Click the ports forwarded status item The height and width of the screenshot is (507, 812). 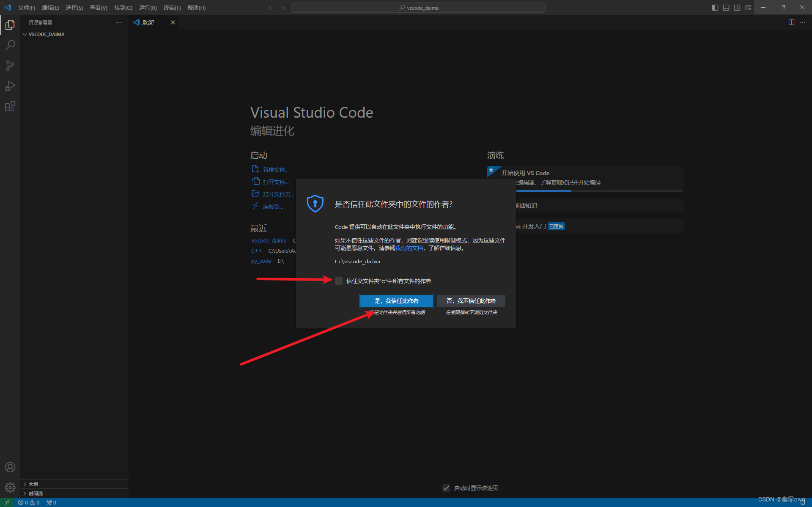(x=51, y=502)
